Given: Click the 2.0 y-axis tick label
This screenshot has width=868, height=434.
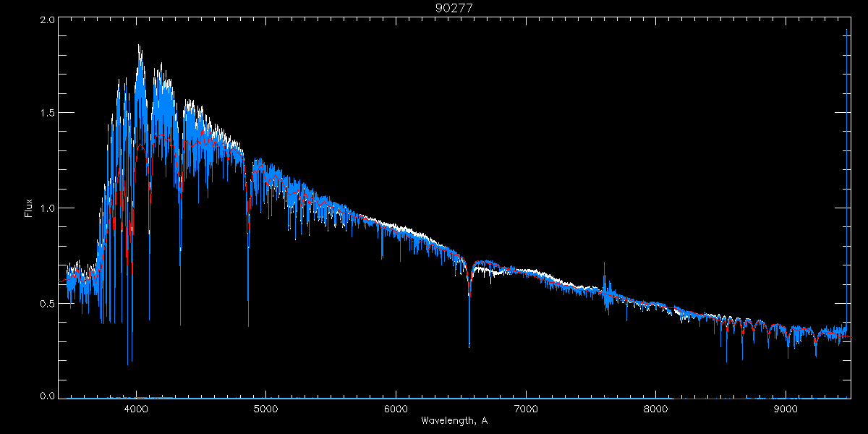Looking at the screenshot, I should pyautogui.click(x=47, y=20).
